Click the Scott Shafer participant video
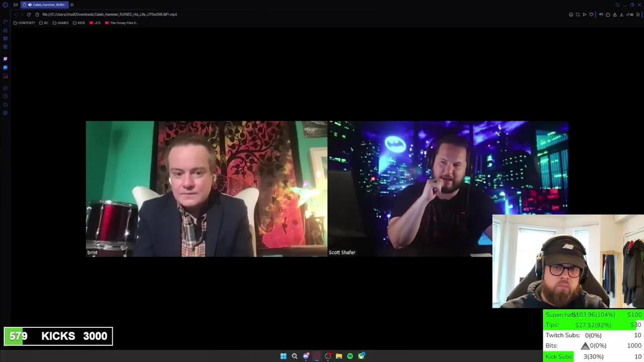This screenshot has height=362, width=644. 448,189
